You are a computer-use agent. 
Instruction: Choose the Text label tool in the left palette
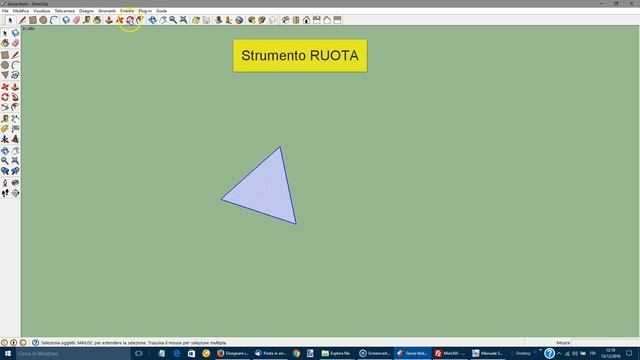click(x=15, y=129)
